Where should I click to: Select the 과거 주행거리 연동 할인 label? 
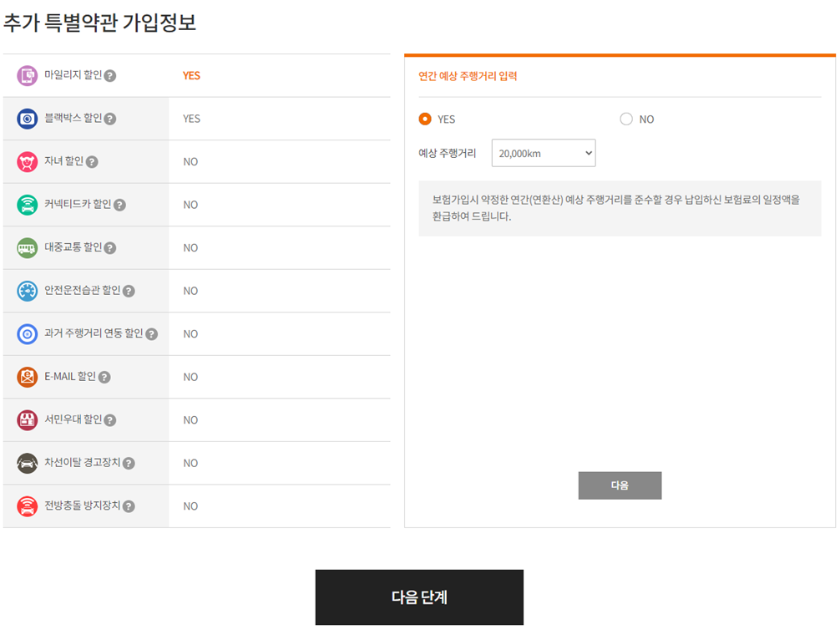click(94, 333)
